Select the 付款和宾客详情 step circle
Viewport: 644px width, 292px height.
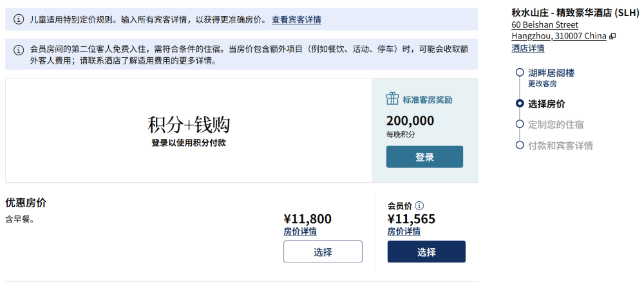(x=520, y=145)
